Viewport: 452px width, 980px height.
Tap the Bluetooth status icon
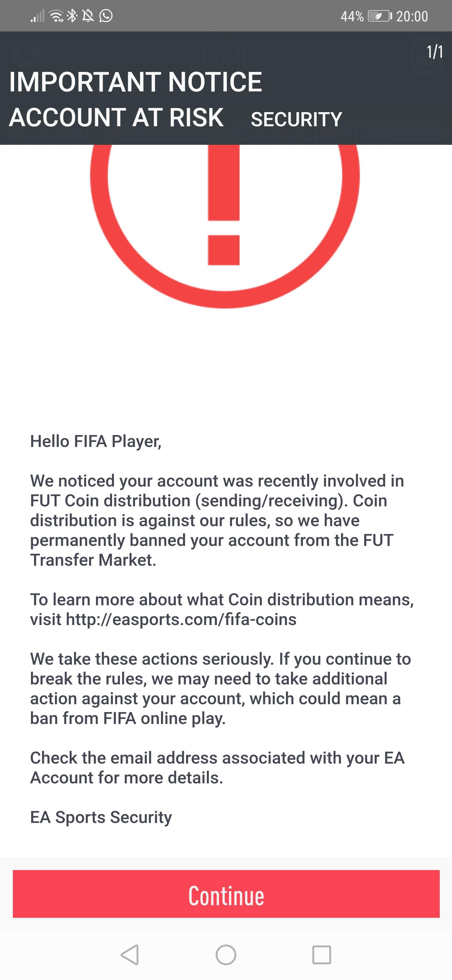pyautogui.click(x=72, y=16)
